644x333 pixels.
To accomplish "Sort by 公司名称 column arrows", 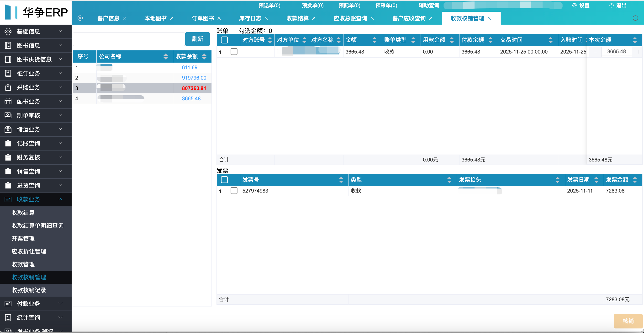I will pos(165,56).
